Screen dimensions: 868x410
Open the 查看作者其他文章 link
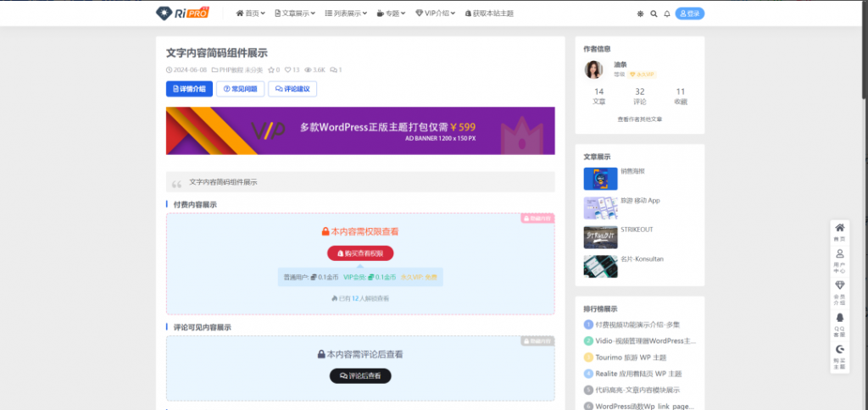pyautogui.click(x=640, y=119)
